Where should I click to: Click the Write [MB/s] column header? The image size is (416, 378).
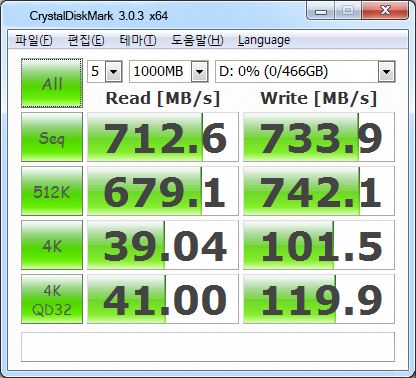point(319,98)
